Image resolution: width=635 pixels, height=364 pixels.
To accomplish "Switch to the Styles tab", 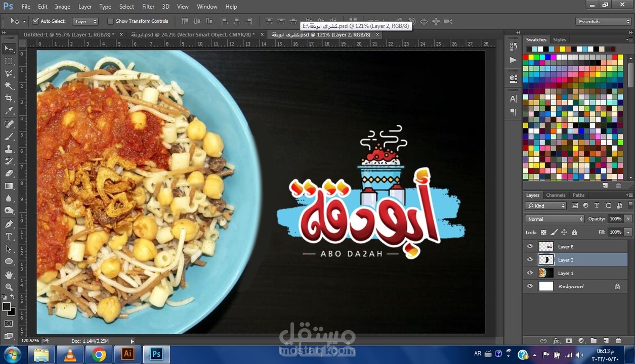I will tap(559, 39).
